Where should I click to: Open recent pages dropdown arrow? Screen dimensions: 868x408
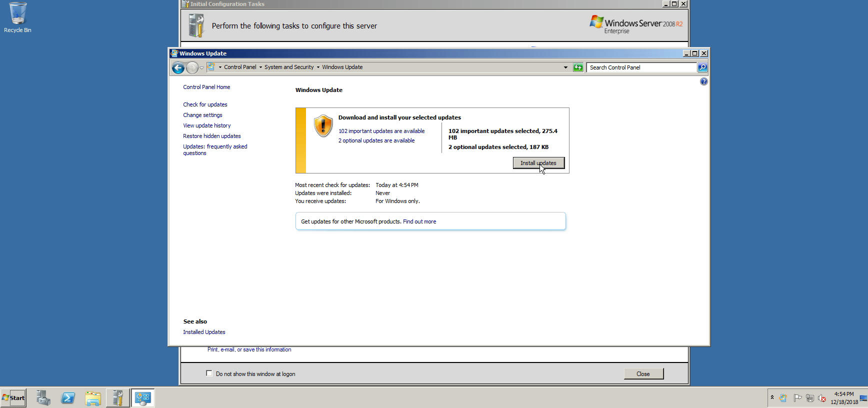[x=201, y=67]
